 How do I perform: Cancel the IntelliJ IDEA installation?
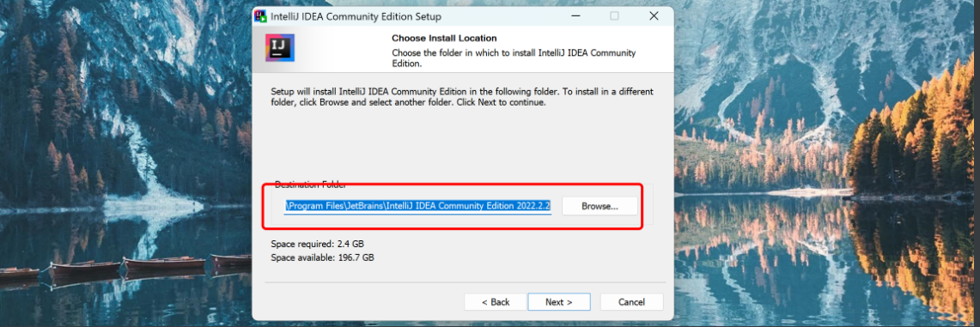click(x=632, y=302)
